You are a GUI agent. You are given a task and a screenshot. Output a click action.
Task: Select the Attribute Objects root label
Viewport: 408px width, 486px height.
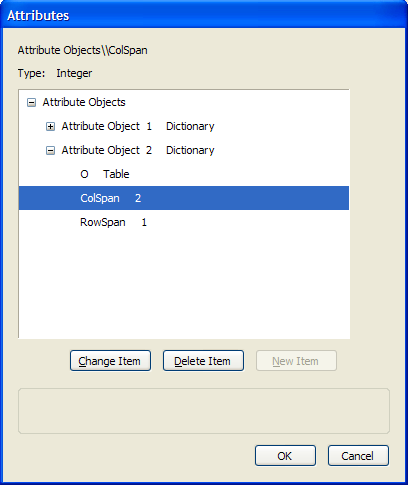84,102
